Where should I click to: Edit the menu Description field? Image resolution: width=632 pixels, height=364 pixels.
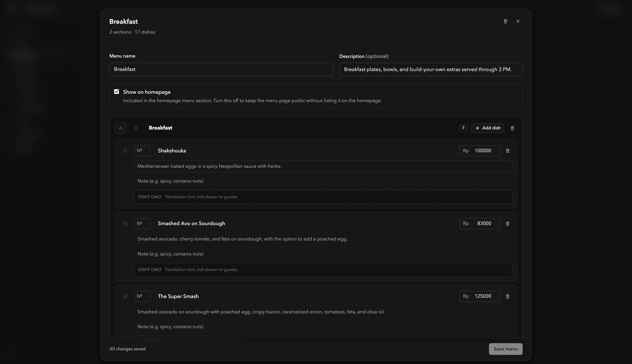pyautogui.click(x=431, y=69)
